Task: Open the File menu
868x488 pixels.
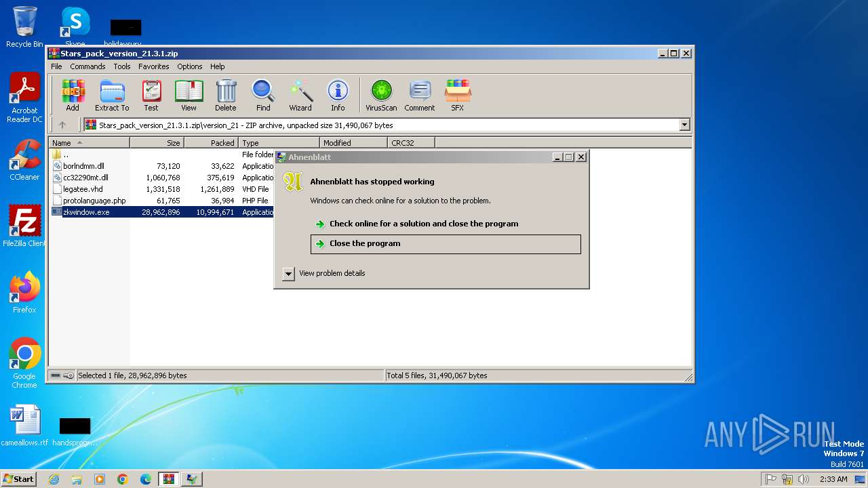Action: 56,66
